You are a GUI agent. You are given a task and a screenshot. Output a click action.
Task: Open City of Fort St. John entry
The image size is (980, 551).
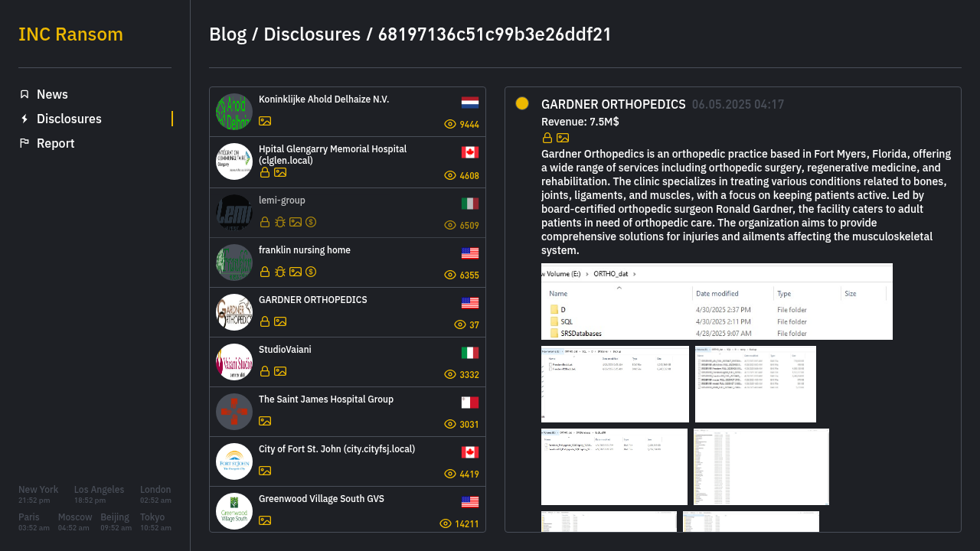tap(348, 461)
